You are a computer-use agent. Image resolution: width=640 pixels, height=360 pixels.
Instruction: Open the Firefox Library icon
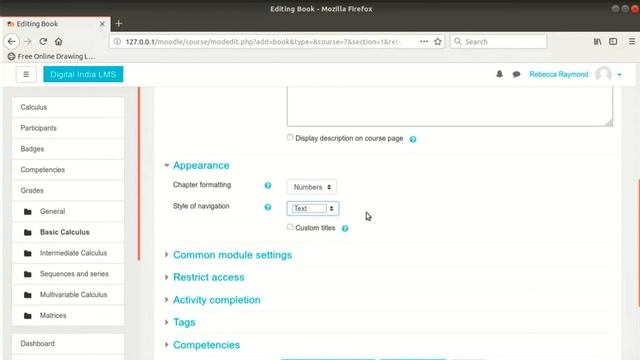[x=598, y=41]
